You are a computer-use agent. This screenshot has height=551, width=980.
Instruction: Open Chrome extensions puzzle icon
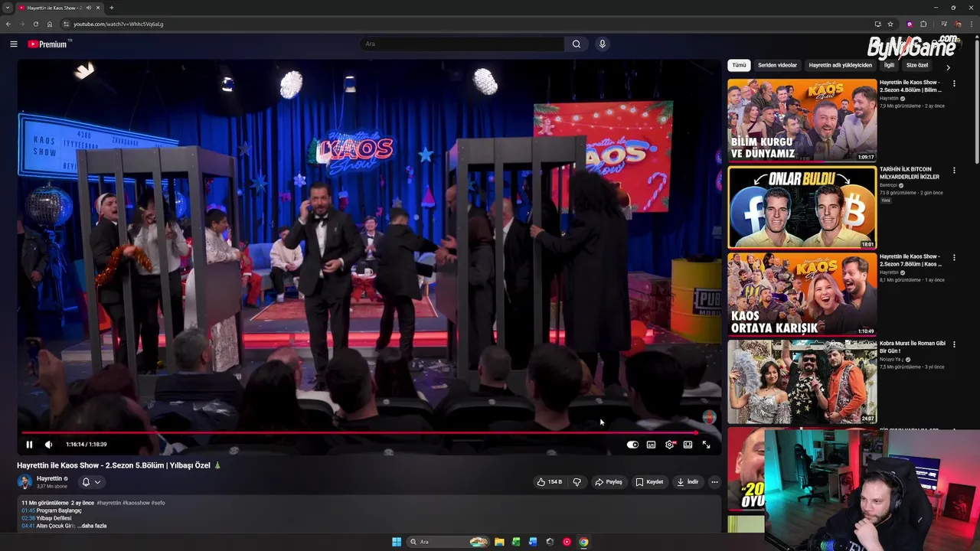(923, 24)
